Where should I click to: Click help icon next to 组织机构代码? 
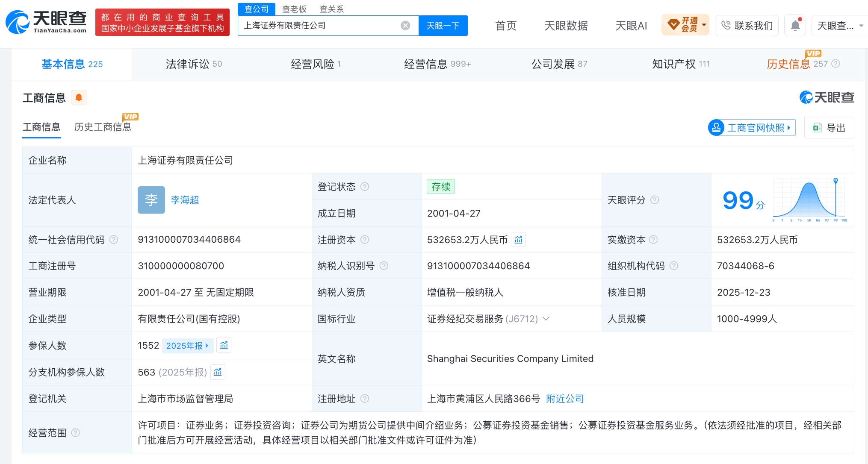tap(674, 266)
